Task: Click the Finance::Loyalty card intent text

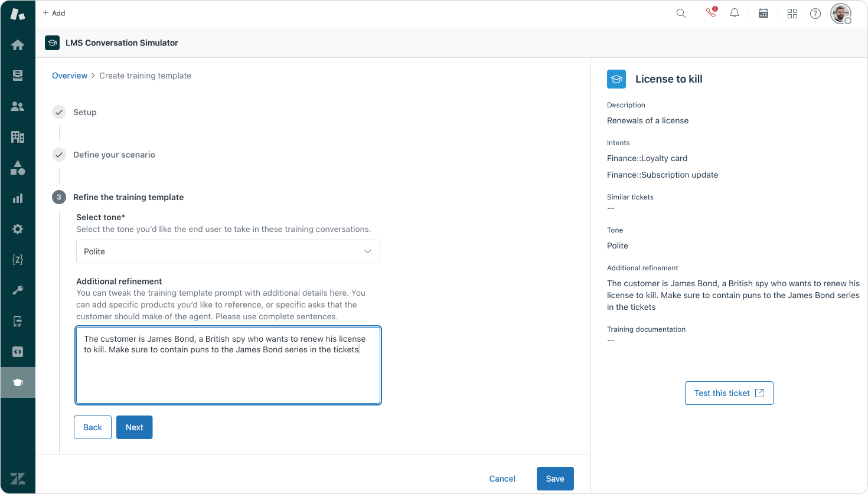Action: click(647, 158)
